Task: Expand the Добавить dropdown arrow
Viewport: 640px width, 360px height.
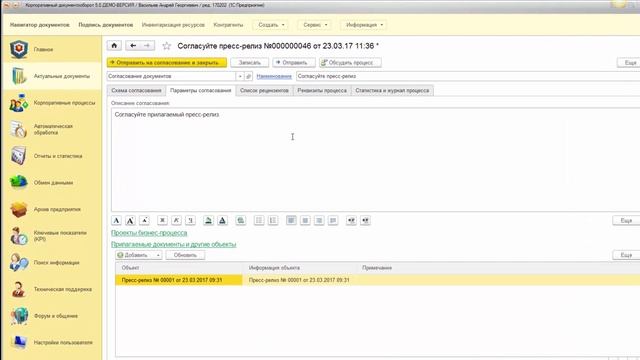Action: click(158, 255)
